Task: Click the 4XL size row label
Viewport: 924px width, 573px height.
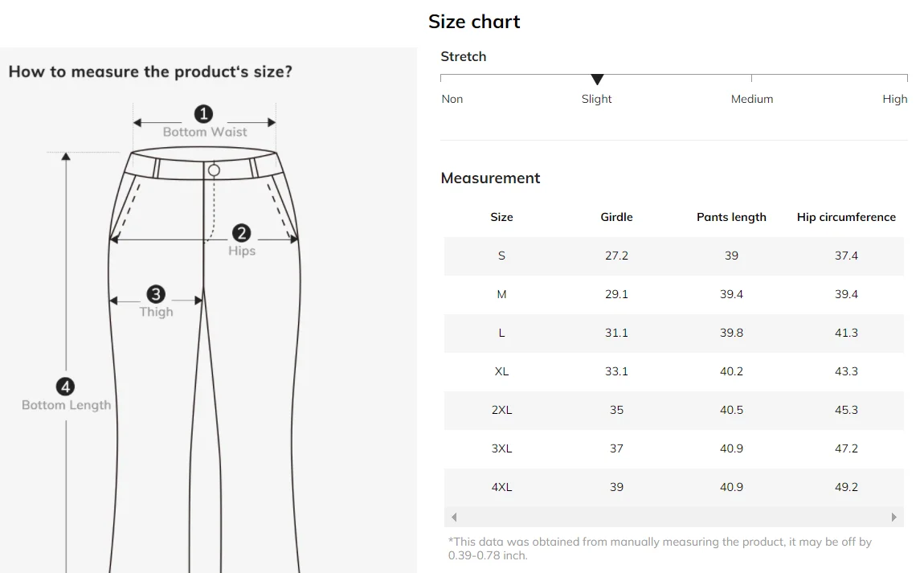Action: [x=501, y=487]
